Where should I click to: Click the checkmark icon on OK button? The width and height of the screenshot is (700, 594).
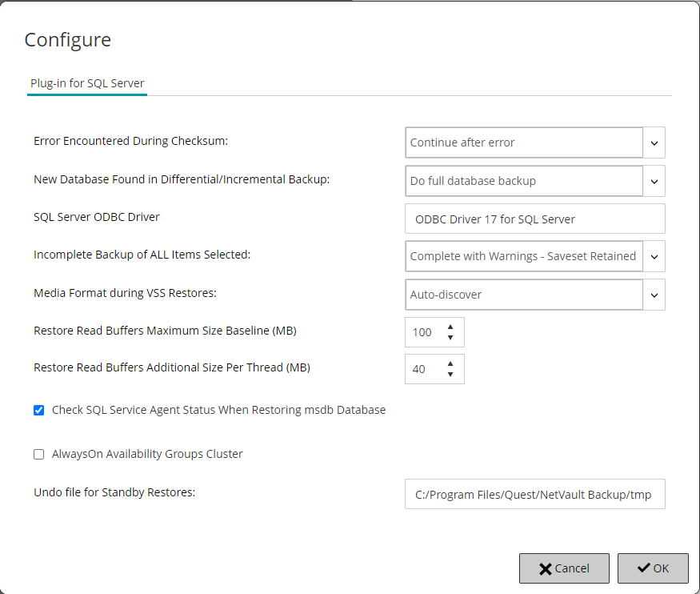tap(643, 568)
